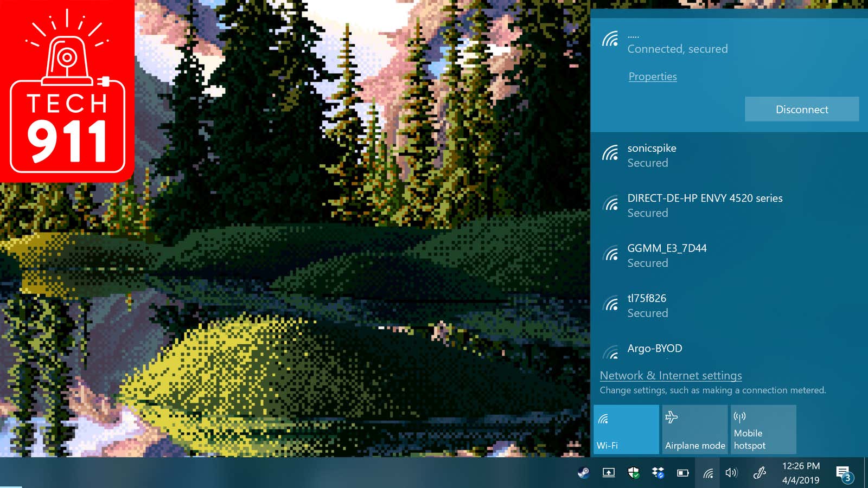Open the Dropbox tray icon
868x488 pixels.
(x=658, y=473)
